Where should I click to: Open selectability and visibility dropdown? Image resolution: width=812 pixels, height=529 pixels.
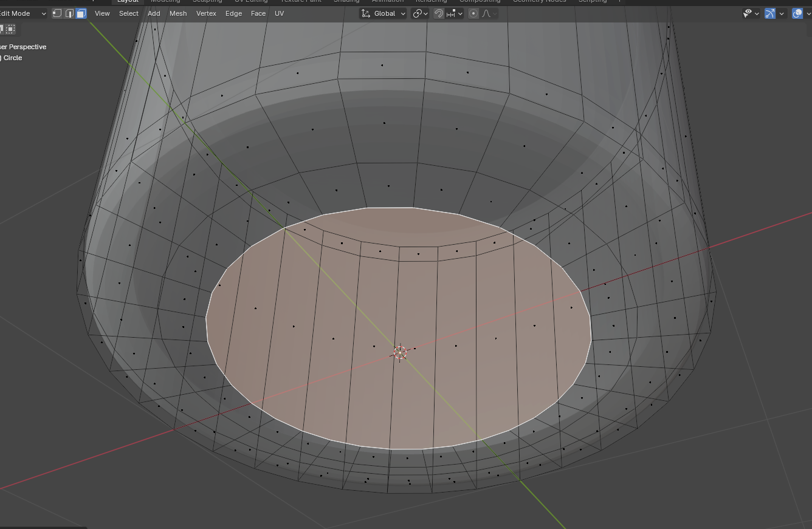point(751,13)
